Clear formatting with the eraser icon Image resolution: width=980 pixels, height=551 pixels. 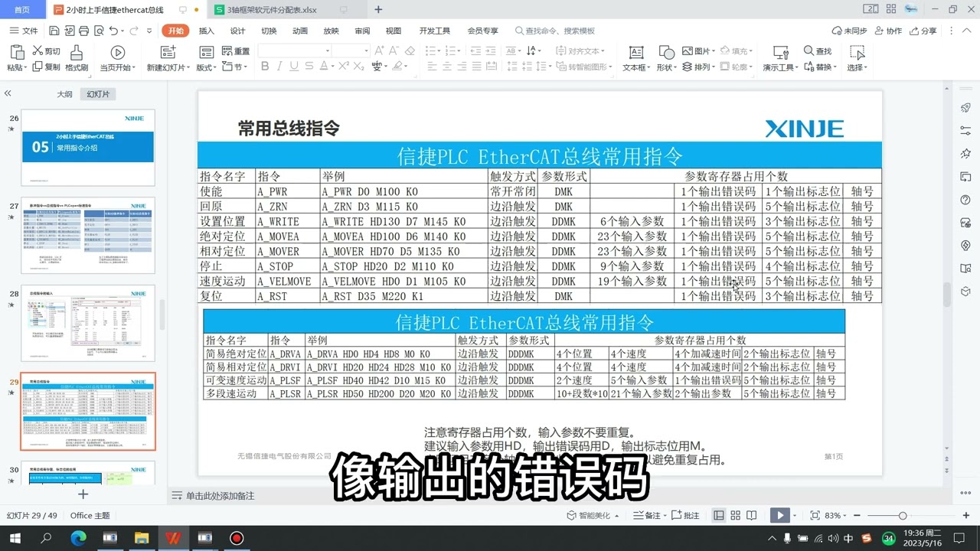coord(410,51)
